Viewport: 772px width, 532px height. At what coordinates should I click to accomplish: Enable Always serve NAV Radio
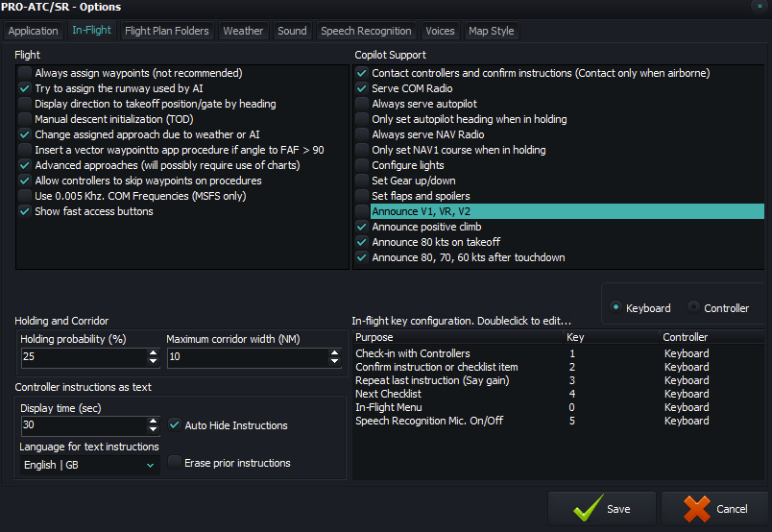click(x=362, y=134)
